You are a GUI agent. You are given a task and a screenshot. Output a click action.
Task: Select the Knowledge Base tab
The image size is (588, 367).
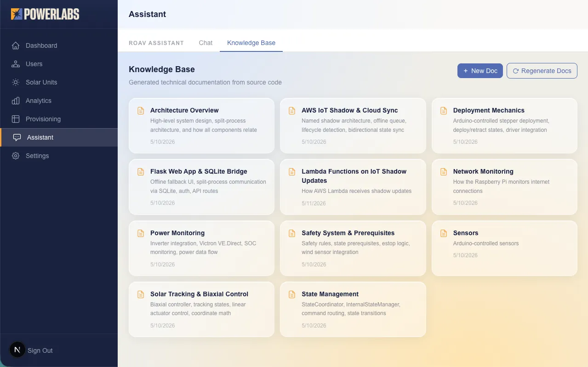click(251, 43)
